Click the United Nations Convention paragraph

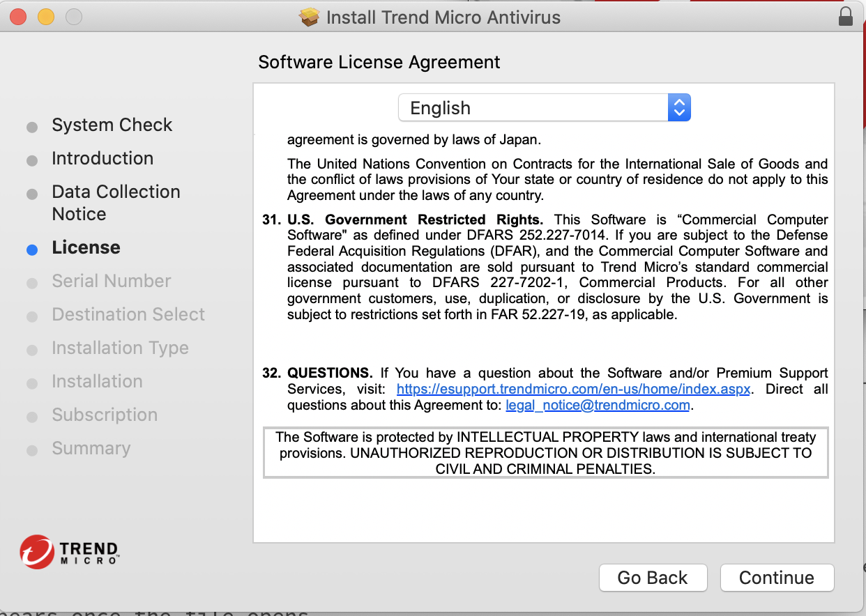pyautogui.click(x=558, y=180)
